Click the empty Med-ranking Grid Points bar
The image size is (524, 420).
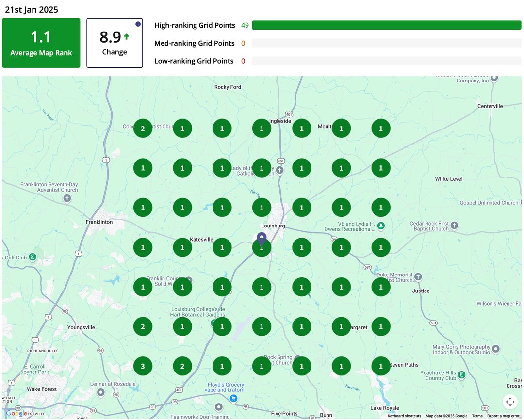coord(386,43)
